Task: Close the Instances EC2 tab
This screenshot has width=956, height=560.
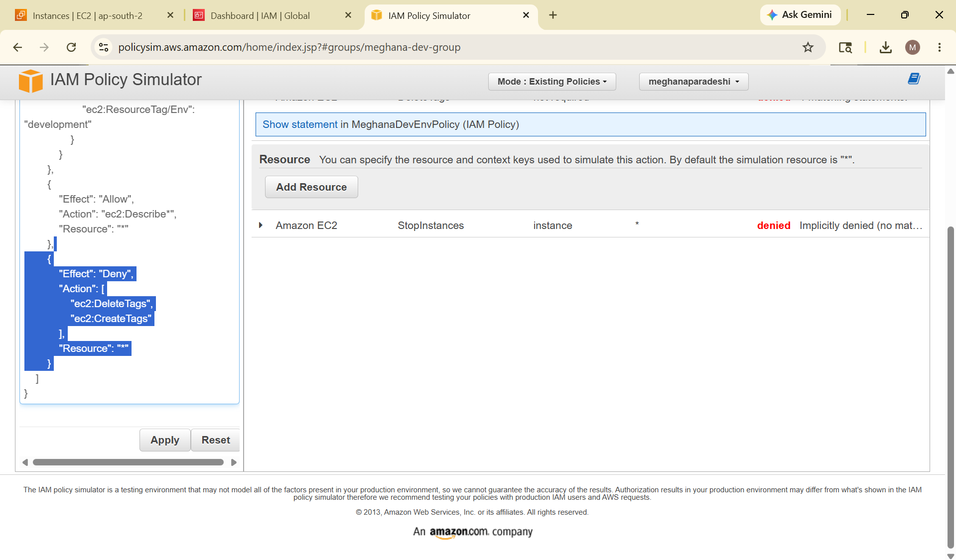Action: pyautogui.click(x=170, y=15)
